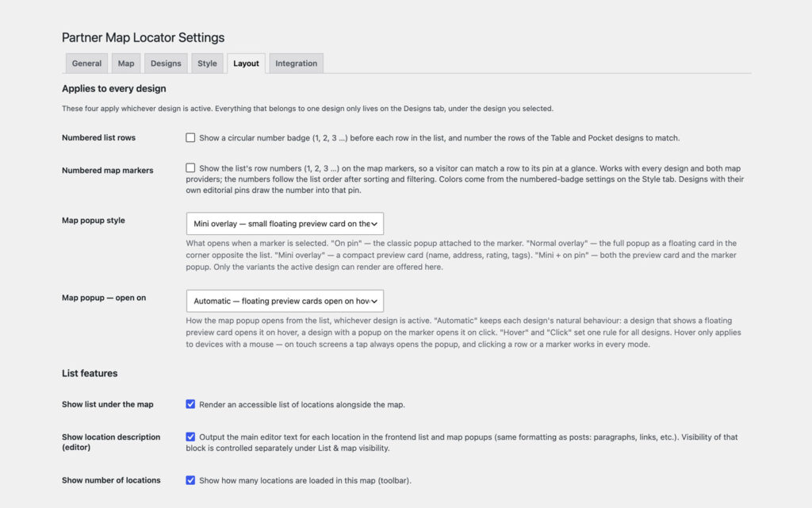Viewport: 812px width, 508px height.
Task: Click the Numbered map markers label
Action: pos(108,171)
